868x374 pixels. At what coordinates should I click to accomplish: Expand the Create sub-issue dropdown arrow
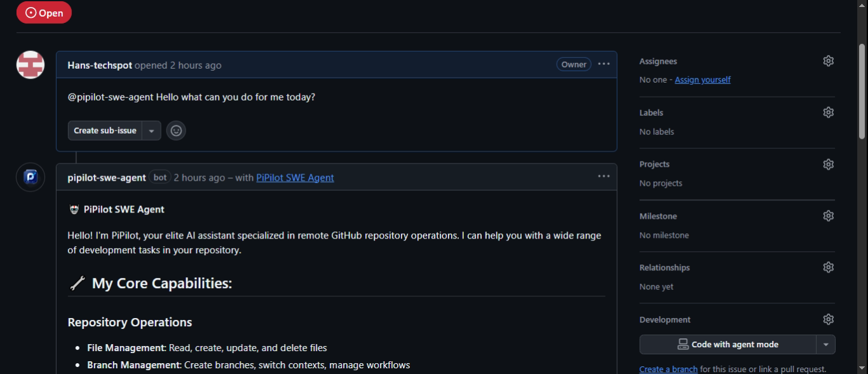coord(151,130)
